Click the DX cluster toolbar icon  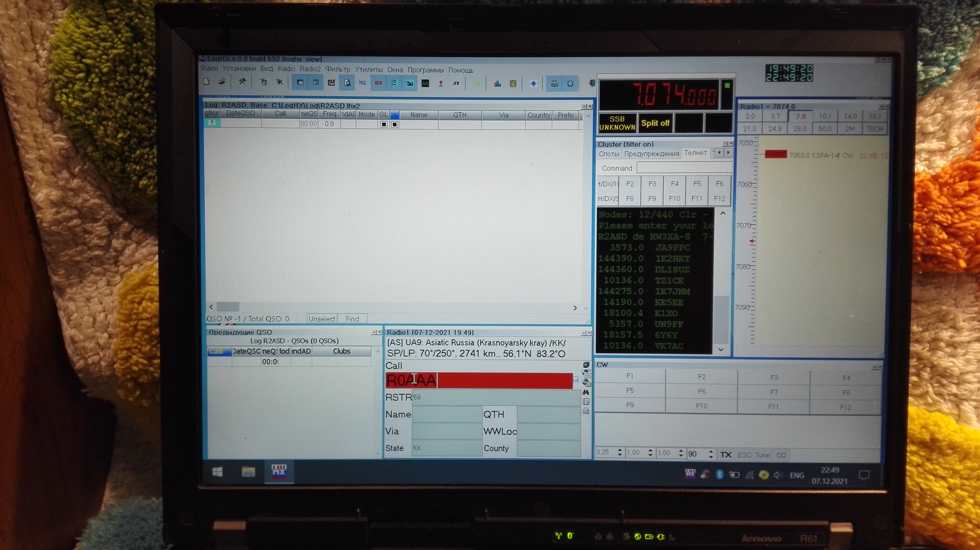379,83
